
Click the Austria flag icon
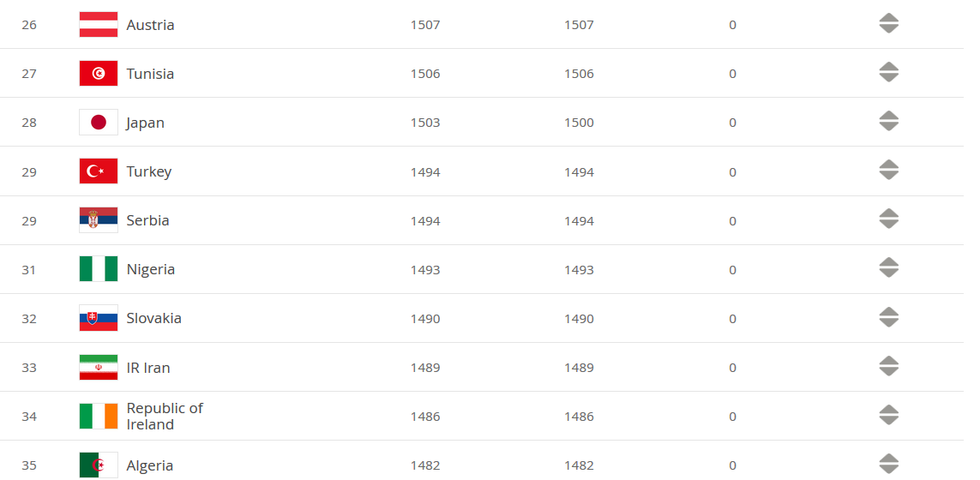99,25
